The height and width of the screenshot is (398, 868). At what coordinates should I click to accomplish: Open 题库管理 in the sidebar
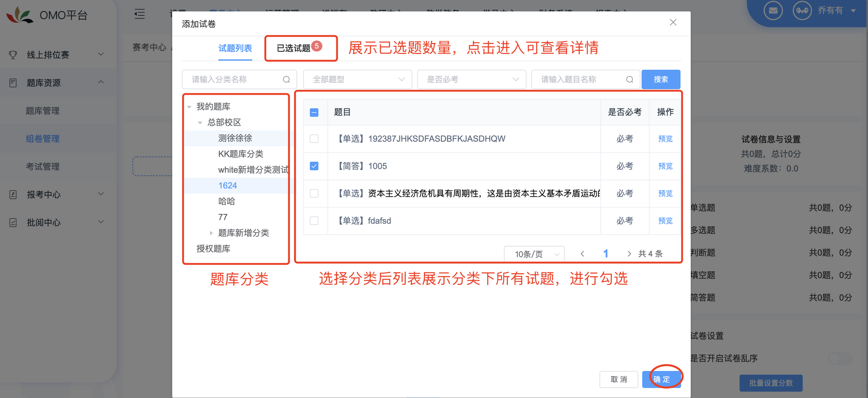point(43,111)
